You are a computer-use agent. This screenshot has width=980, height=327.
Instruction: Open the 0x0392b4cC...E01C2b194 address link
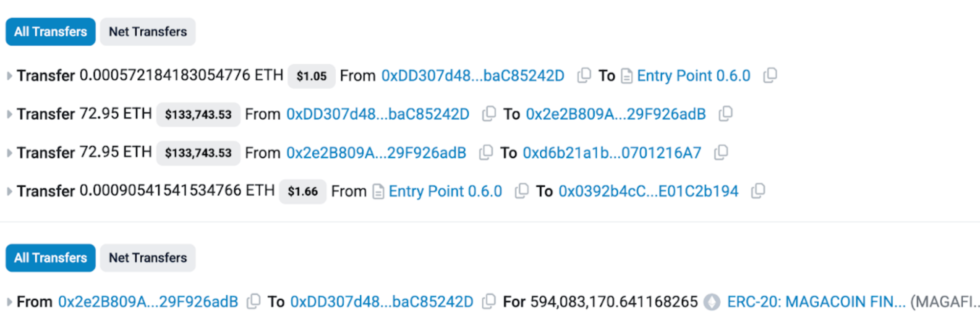(648, 191)
